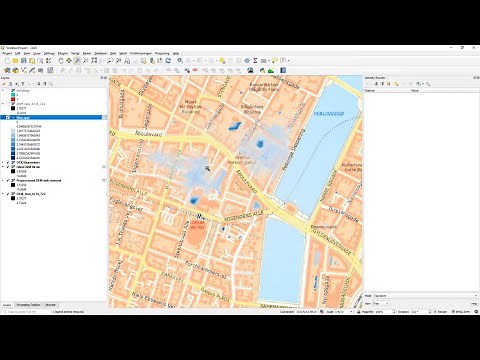Click the New GeoPackage Layer icon
This screenshot has height=360, width=480.
[15, 70]
